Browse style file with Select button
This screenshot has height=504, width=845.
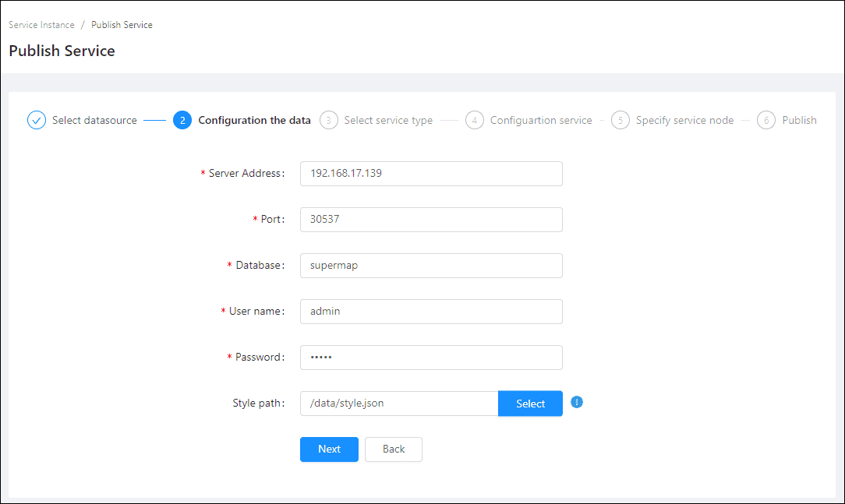pos(530,404)
